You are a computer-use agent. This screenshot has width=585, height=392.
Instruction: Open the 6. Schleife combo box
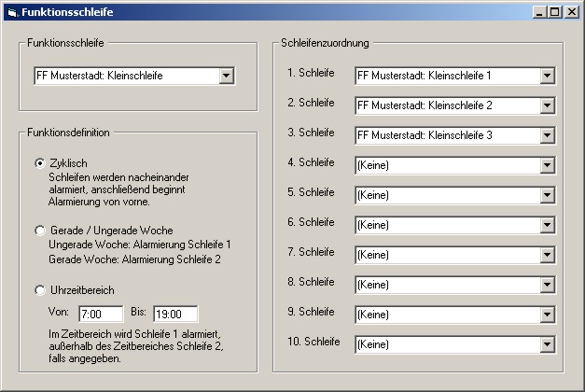click(x=548, y=225)
